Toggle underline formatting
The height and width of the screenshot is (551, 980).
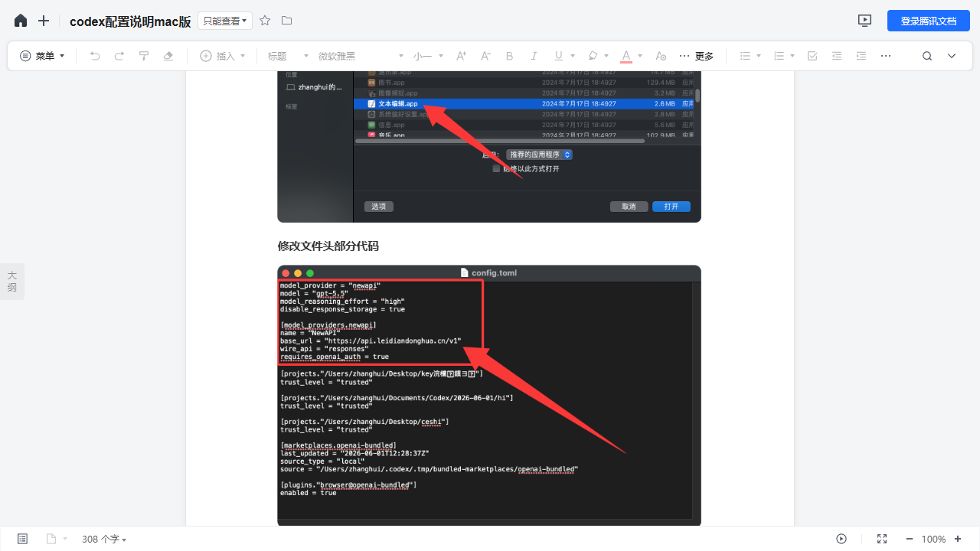(559, 56)
